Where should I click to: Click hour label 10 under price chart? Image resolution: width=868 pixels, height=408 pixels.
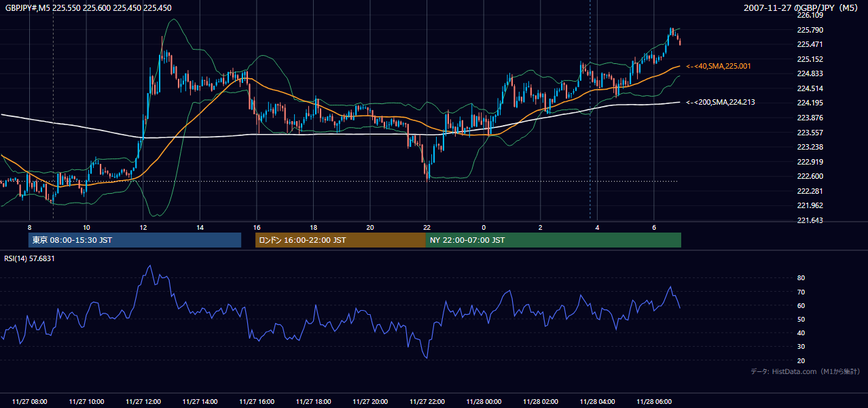[86, 227]
